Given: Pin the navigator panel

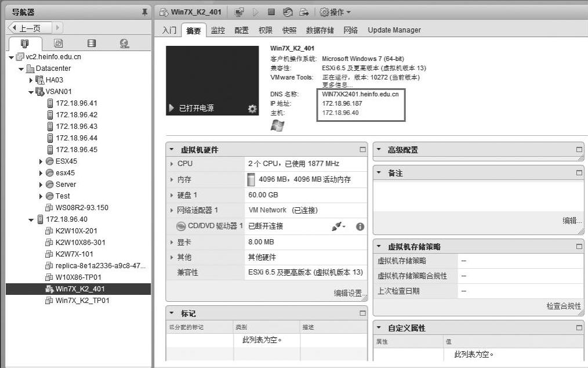Looking at the screenshot, I should [144, 12].
